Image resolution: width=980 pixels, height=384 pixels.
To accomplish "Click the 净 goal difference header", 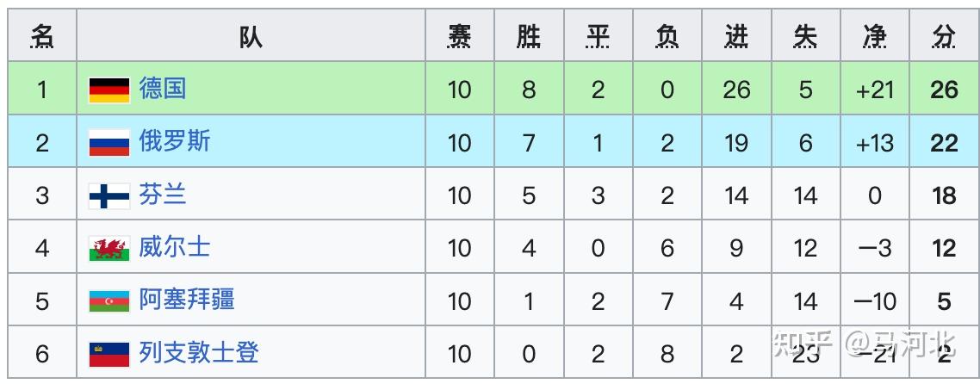I will [874, 36].
